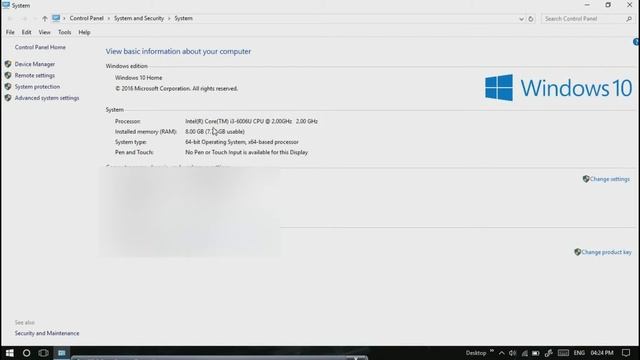
Task: Click the System window taskbar icon
Action: (62, 353)
